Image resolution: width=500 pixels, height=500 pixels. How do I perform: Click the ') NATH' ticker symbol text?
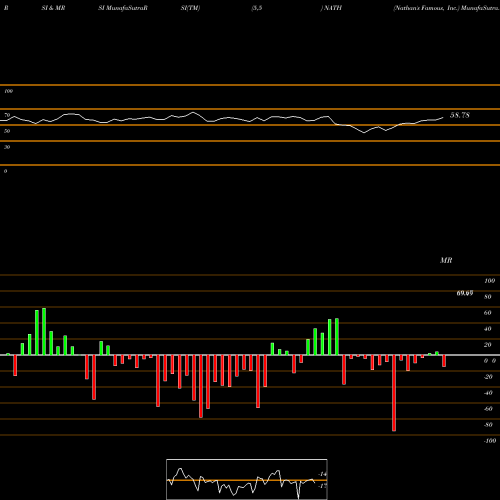[331, 8]
